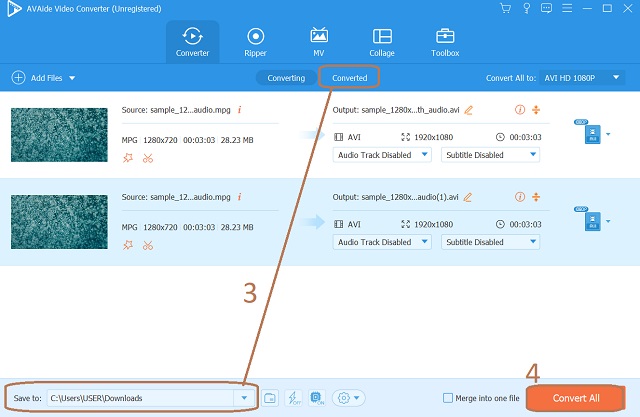Click first output's compress/split icon
Image resolution: width=640 pixels, height=417 pixels.
[x=536, y=110]
